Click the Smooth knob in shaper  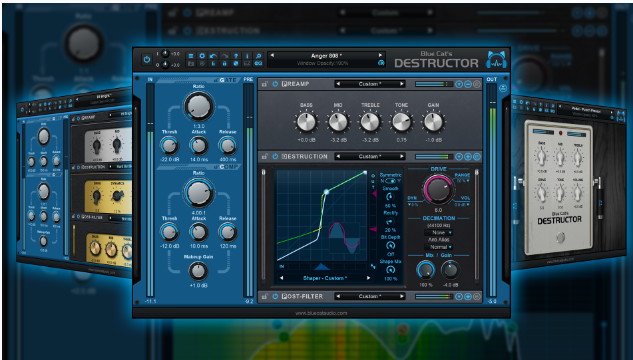tap(390, 197)
